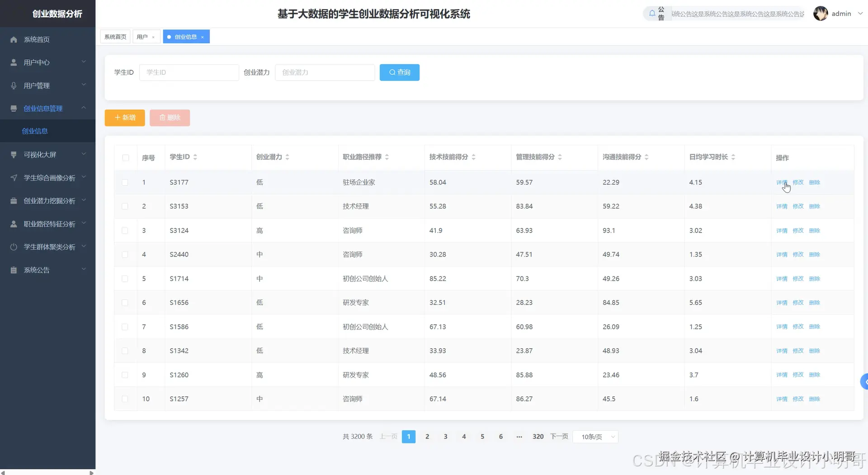Select the checkbox on row S1714
868x475 pixels.
125,279
